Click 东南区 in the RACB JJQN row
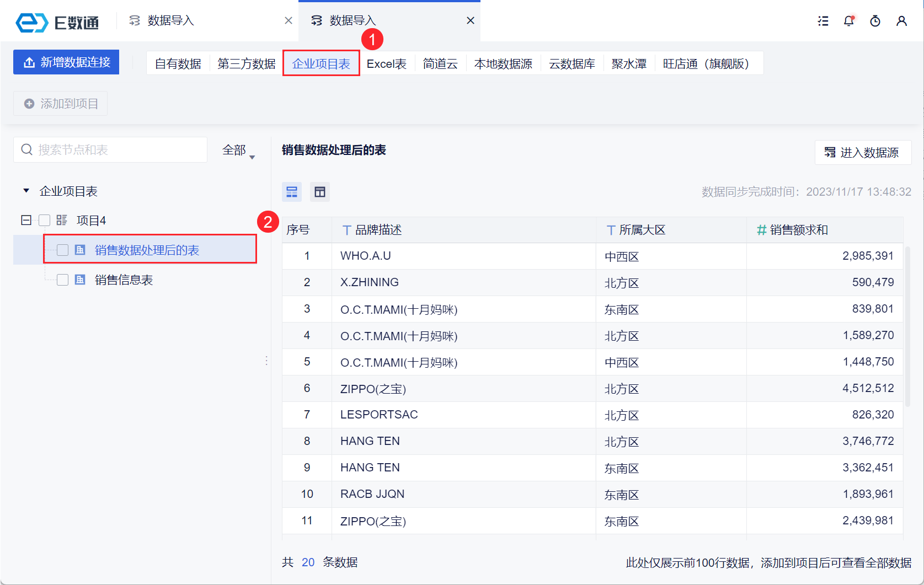The height and width of the screenshot is (585, 924). [622, 495]
